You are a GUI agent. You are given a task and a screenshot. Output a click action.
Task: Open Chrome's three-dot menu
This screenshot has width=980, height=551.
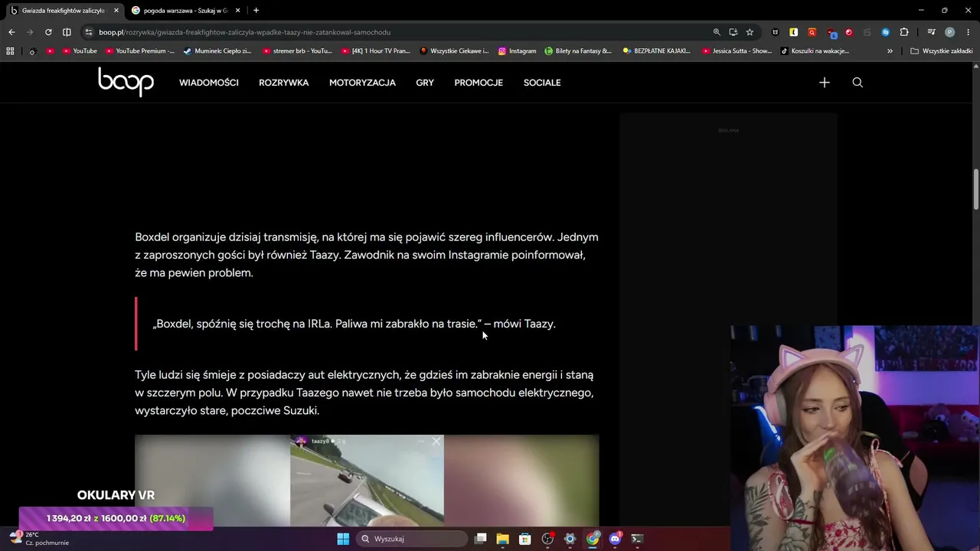[968, 32]
